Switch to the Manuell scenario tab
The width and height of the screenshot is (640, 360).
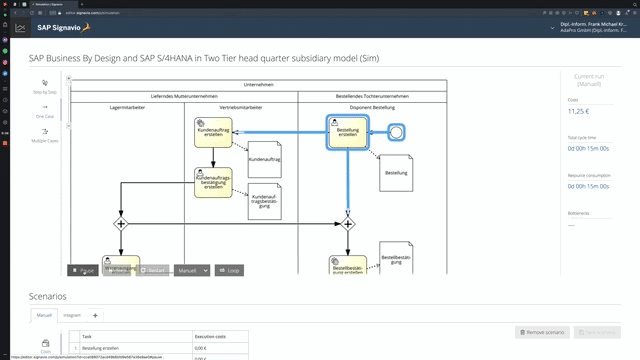click(x=44, y=315)
